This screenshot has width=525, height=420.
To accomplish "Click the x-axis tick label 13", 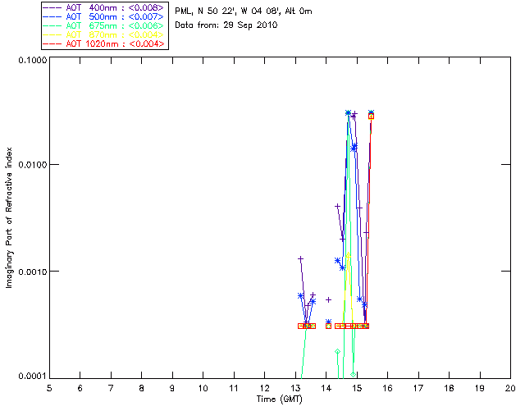I will coord(295,388).
